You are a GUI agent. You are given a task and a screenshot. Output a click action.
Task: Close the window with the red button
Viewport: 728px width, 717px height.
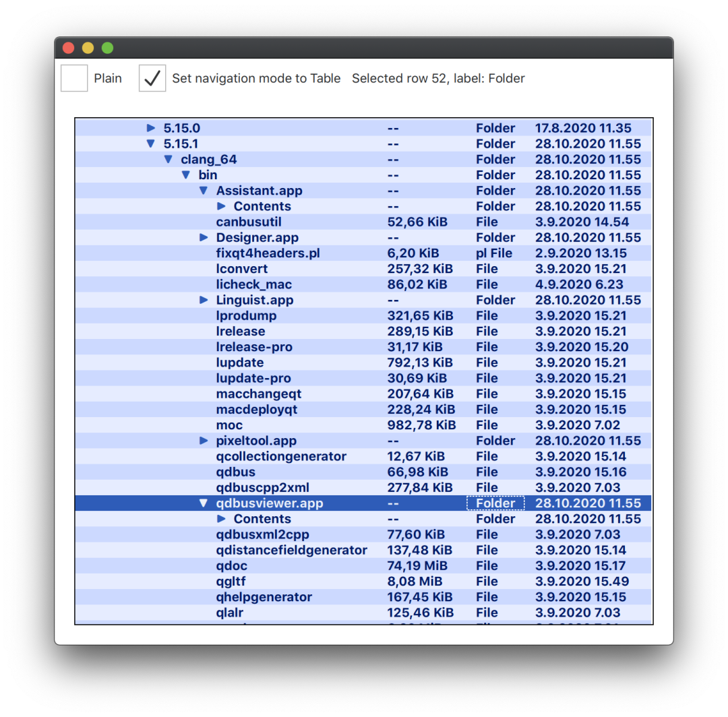coord(69,48)
